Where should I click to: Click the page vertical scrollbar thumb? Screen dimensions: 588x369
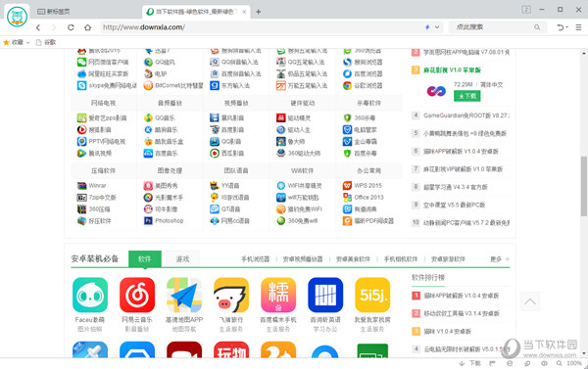click(584, 186)
